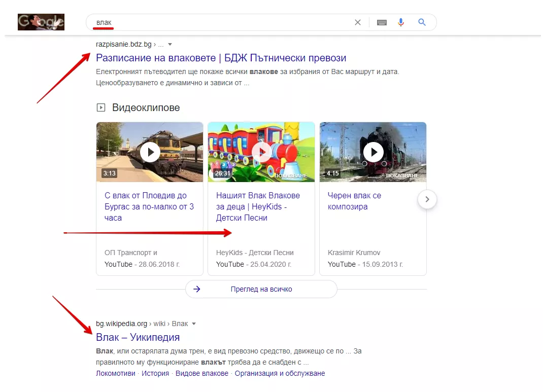The width and height of the screenshot is (543, 392).
Task: Play the Пловдив до Бургас train video
Action: point(150,152)
